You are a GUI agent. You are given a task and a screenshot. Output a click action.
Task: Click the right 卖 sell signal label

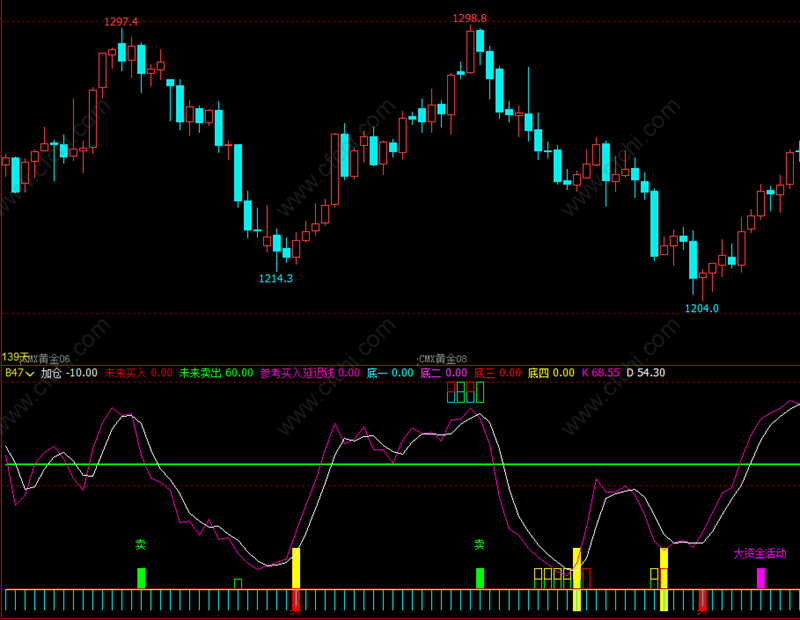[479, 544]
